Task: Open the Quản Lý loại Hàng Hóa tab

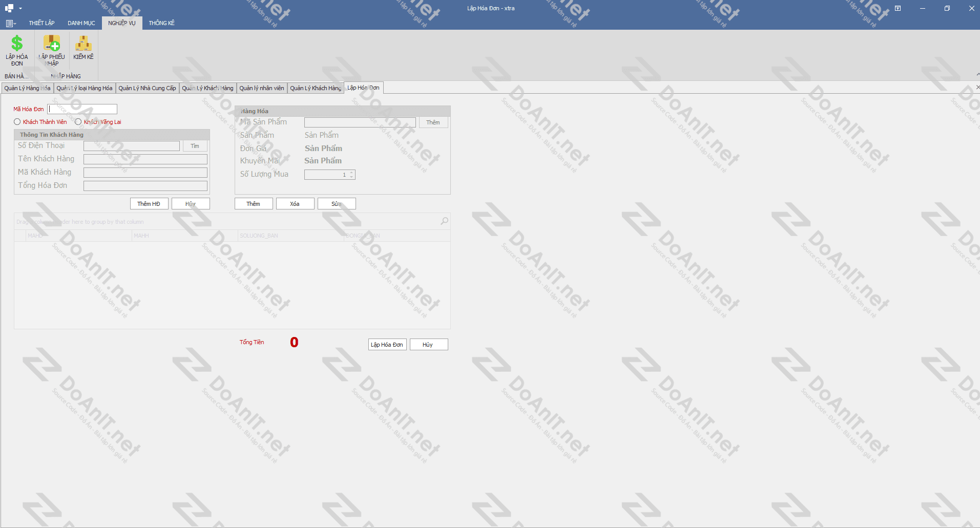Action: click(x=85, y=88)
